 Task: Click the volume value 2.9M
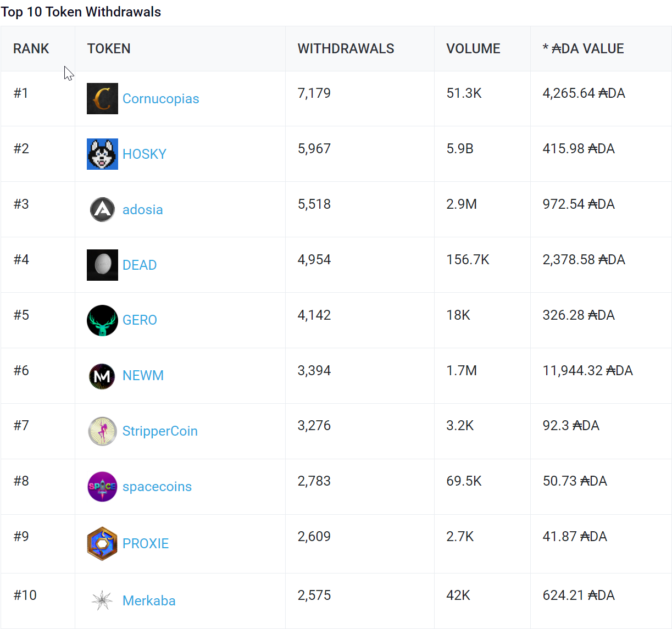click(462, 204)
